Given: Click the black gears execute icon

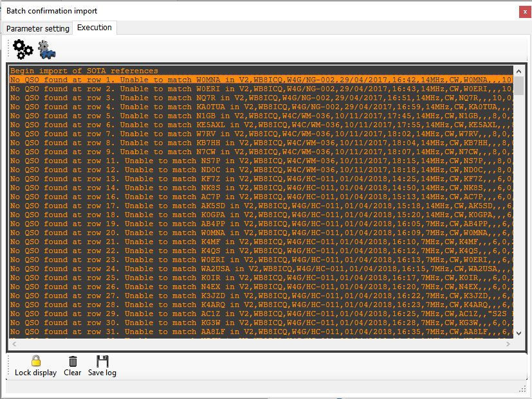Looking at the screenshot, I should [23, 49].
